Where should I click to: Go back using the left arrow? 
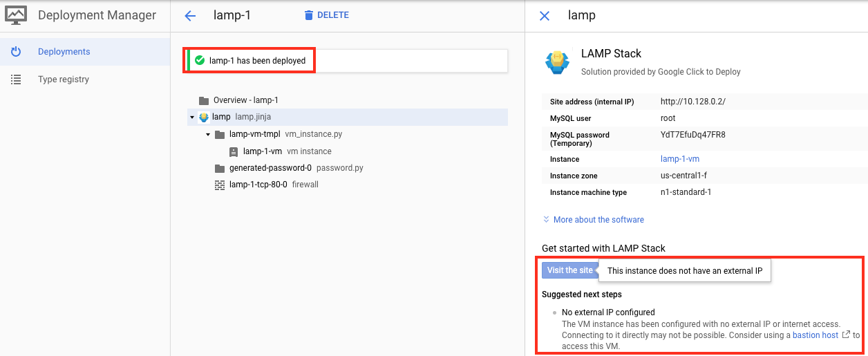pos(191,16)
